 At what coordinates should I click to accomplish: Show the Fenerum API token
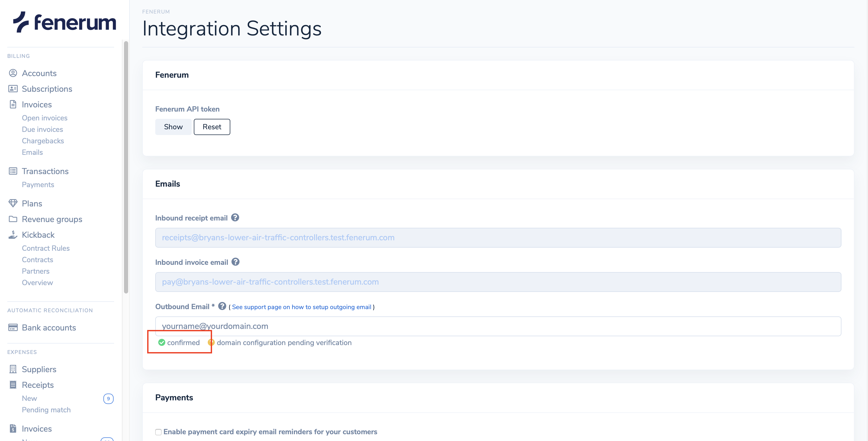coord(173,127)
